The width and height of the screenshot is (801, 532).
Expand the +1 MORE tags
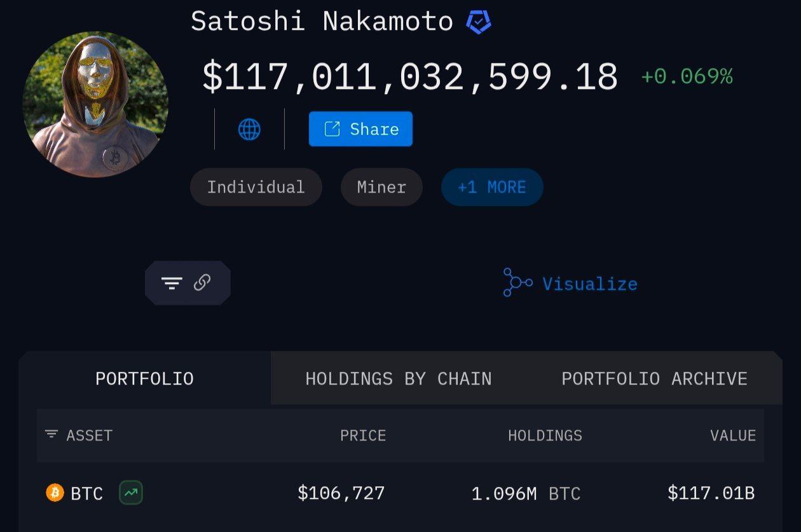(492, 188)
